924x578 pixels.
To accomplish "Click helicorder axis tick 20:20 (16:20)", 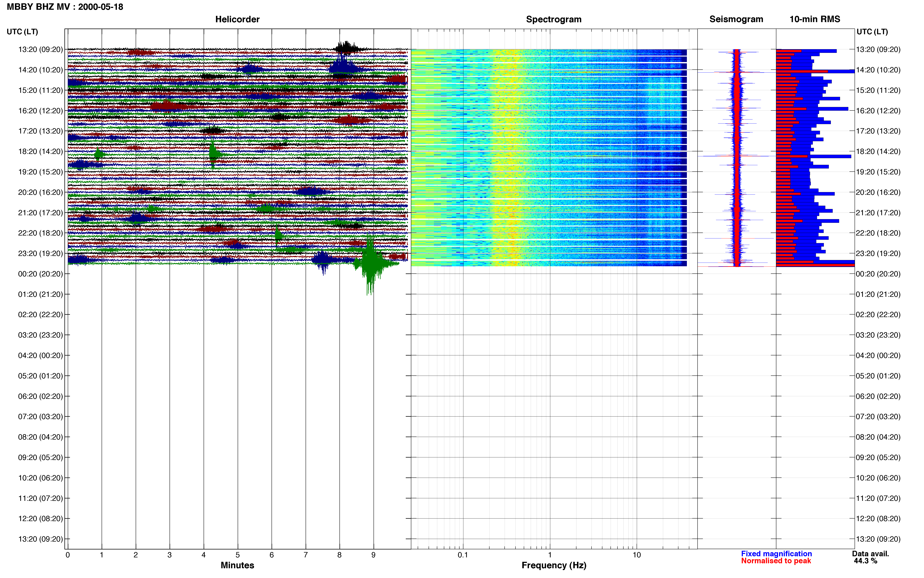I will tap(41, 192).
